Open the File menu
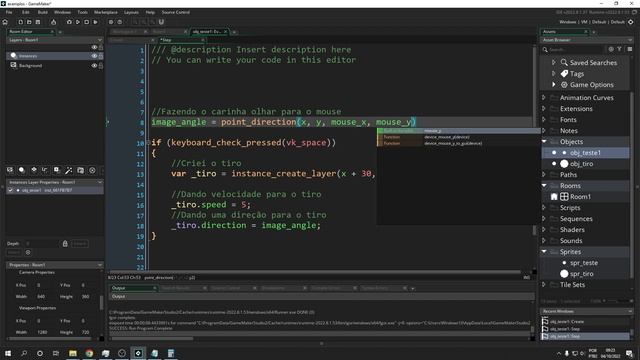 point(9,12)
